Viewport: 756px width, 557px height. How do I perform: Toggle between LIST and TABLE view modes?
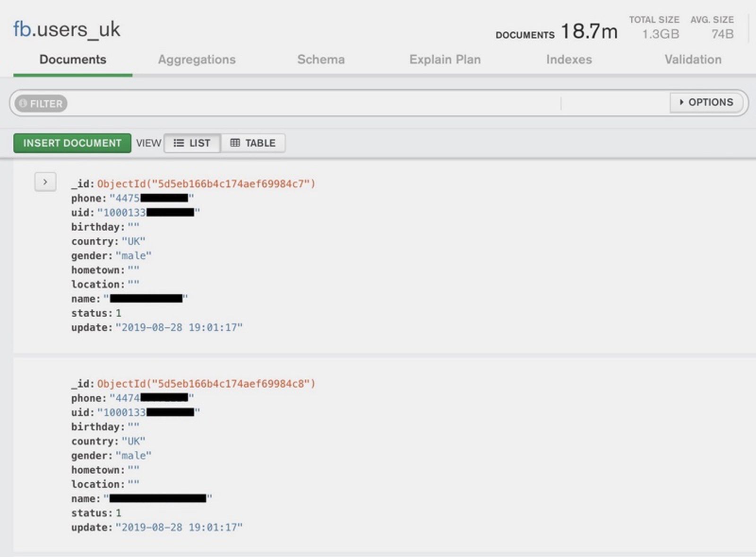pos(222,143)
